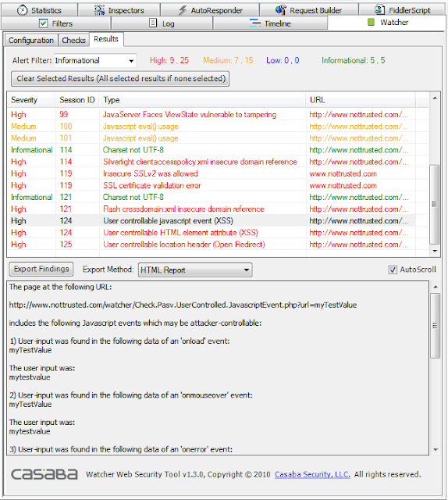This screenshot has width=448, height=500.
Task: Click the Log document icon
Action: click(153, 23)
